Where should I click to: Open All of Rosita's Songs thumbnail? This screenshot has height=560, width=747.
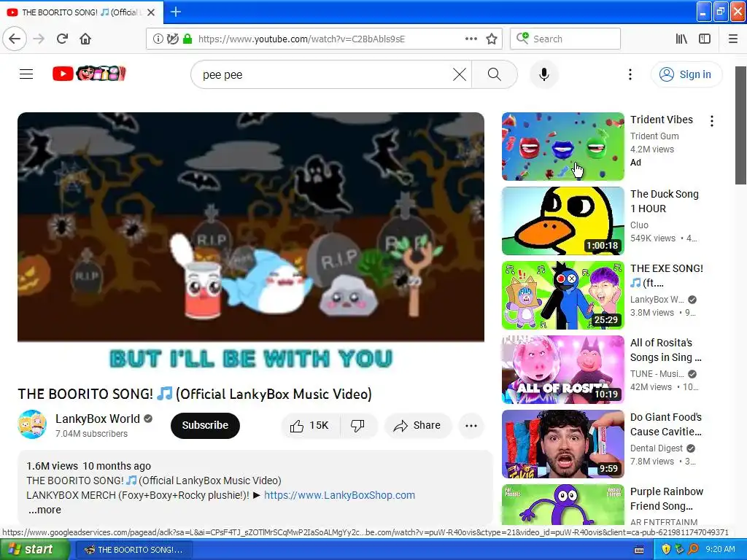tap(562, 370)
